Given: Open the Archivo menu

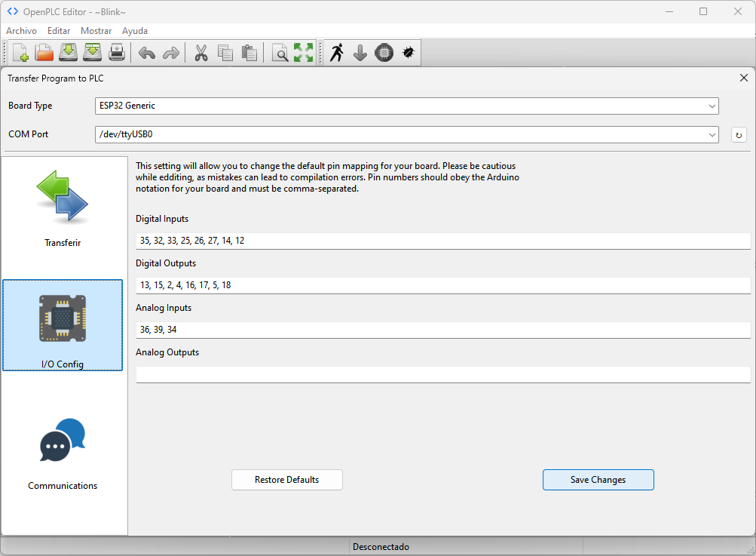Looking at the screenshot, I should pos(21,31).
